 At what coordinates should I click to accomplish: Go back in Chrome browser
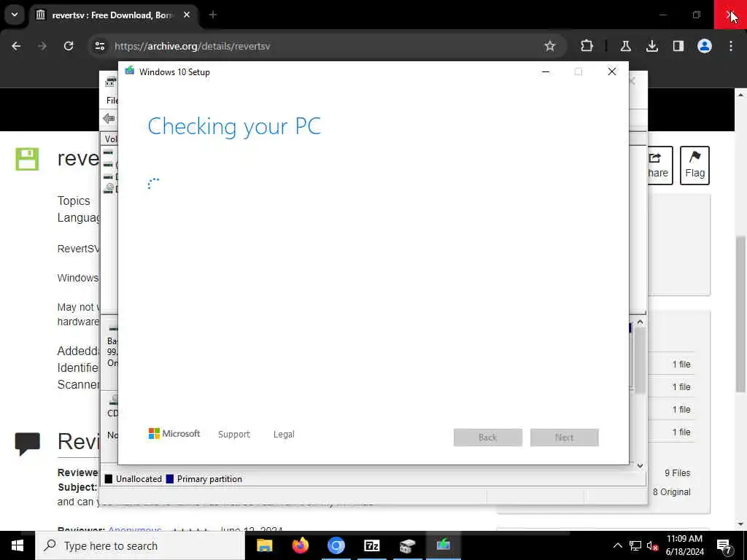(x=16, y=46)
